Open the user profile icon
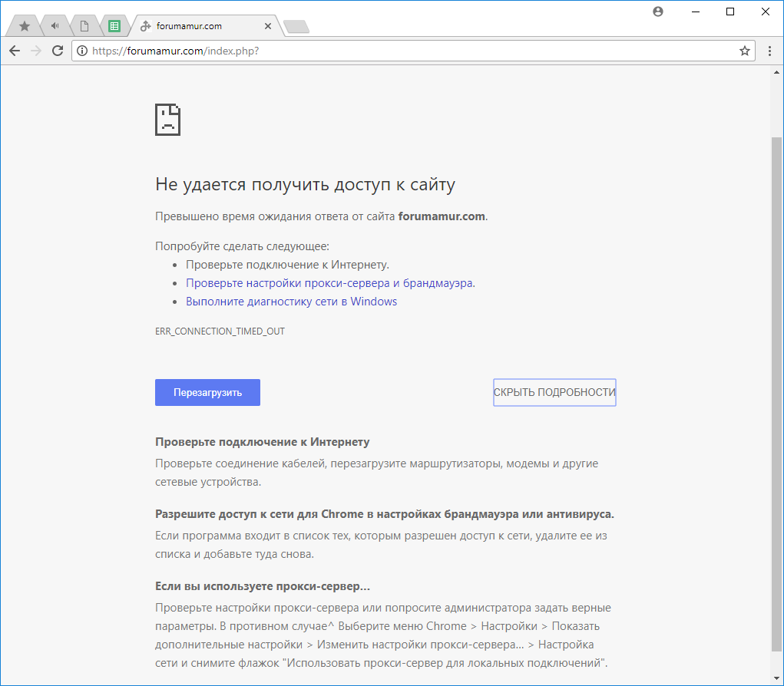Viewport: 784px width, 686px height. 658,12
